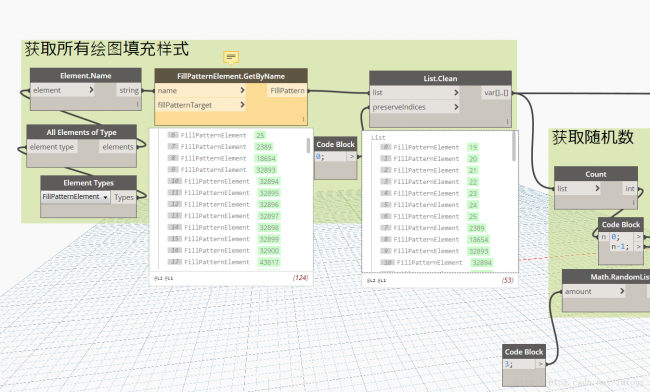This screenshot has width=650, height=392.
Task: Click the Types output port
Action: (x=124, y=197)
